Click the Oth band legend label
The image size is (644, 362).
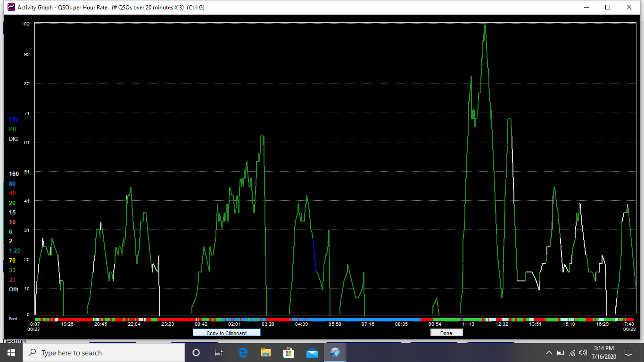pyautogui.click(x=14, y=289)
